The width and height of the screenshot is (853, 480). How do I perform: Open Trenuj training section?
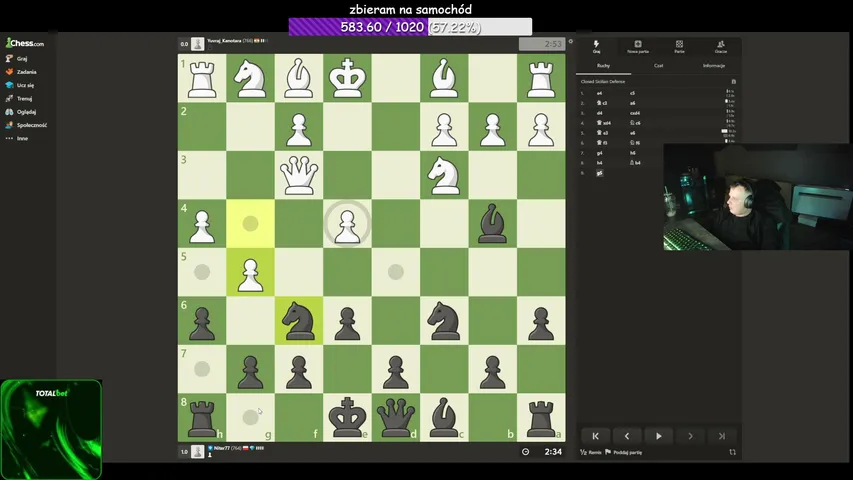(x=19, y=99)
